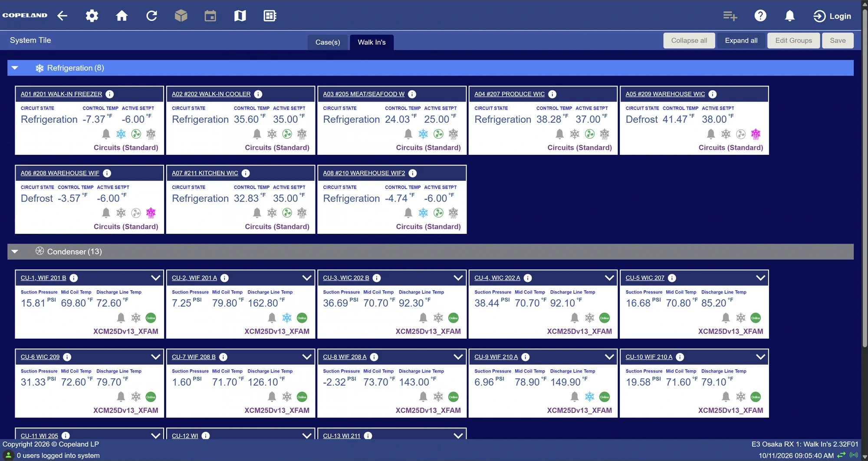Open alarm notifications bell in header
868x461 pixels.
[790, 16]
